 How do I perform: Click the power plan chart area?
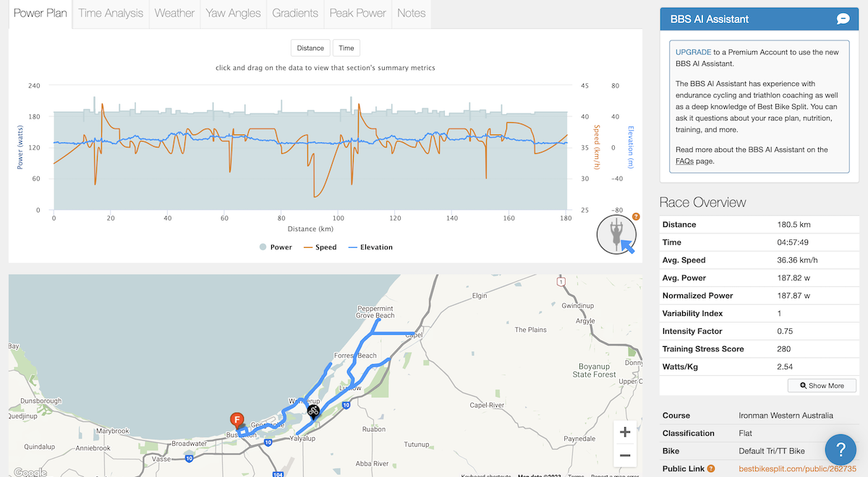(310, 147)
